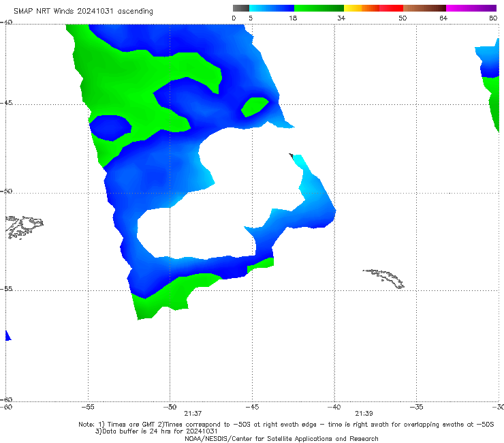Pick the brown segment of the color bar
This screenshot has width=504, height=443.
click(424, 8)
